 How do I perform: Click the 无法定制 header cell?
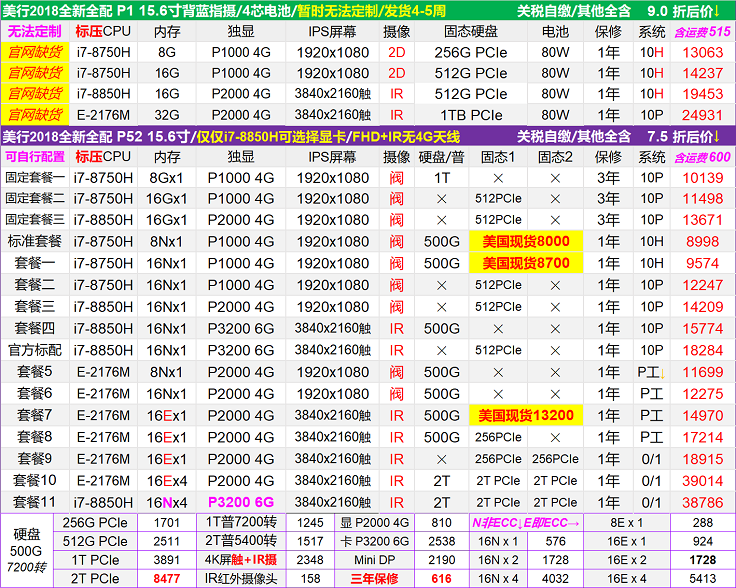click(35, 31)
